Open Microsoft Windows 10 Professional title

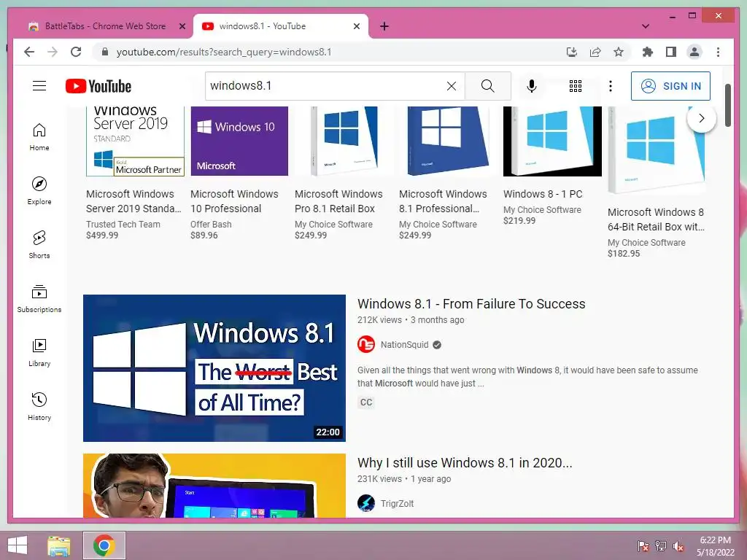click(x=234, y=201)
